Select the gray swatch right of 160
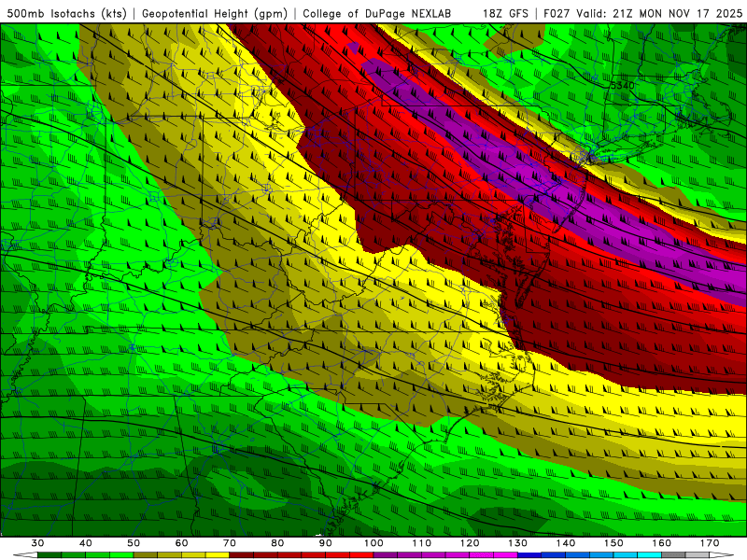This screenshot has height=560, width=747. 673,555
